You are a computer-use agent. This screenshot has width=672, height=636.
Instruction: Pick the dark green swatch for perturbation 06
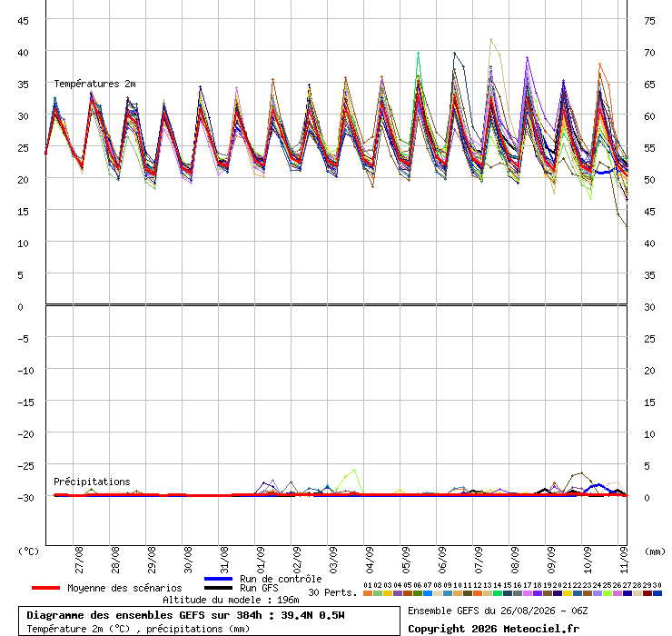418,593
